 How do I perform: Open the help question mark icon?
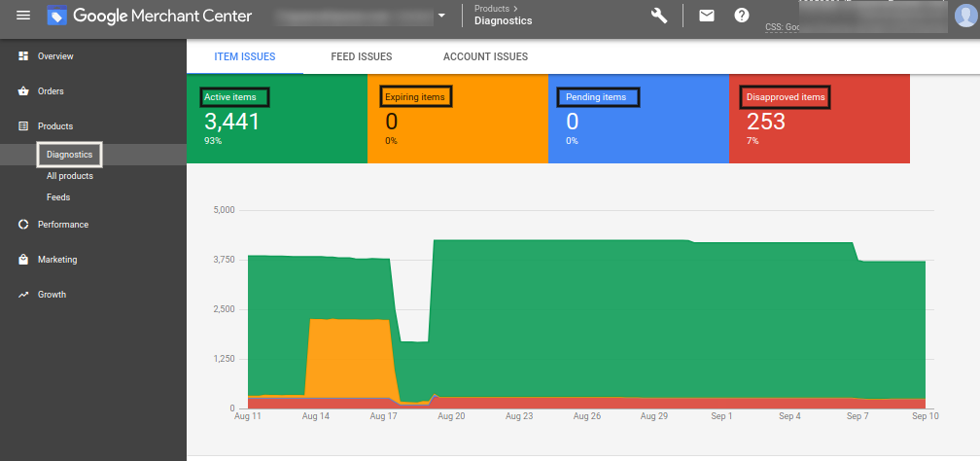pos(742,16)
